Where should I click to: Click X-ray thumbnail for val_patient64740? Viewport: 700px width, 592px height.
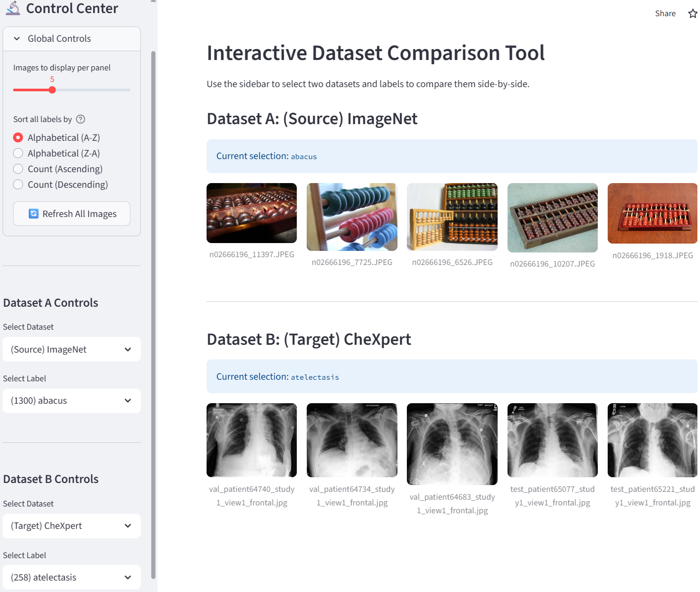tap(251, 440)
